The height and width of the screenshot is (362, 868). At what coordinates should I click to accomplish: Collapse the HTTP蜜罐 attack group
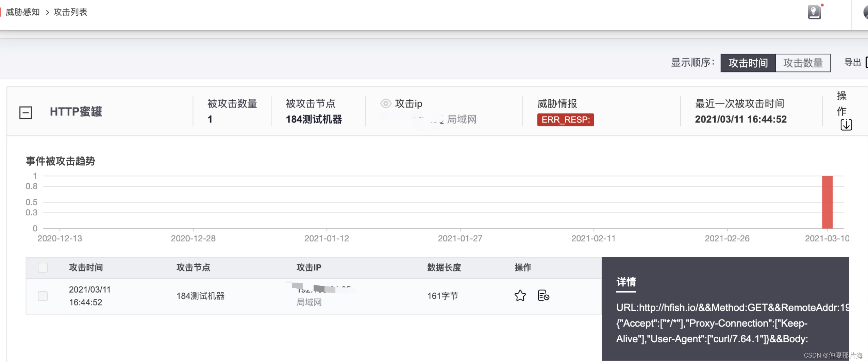pyautogui.click(x=26, y=113)
